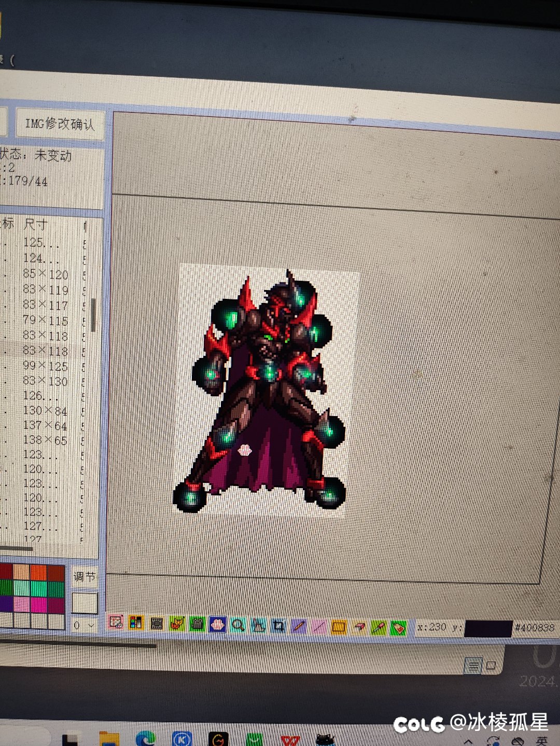Click the dark current color preview #400838

[488, 628]
